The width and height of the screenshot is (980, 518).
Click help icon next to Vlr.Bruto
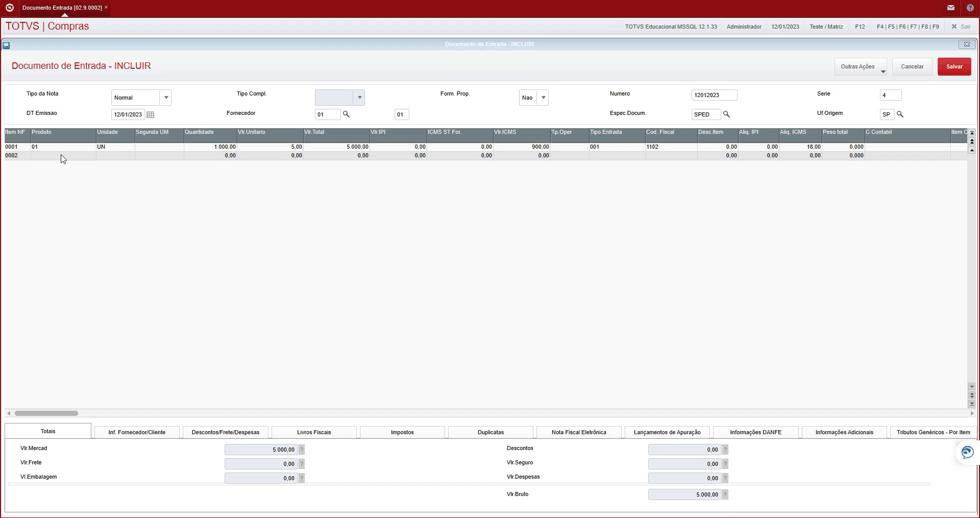pos(725,495)
